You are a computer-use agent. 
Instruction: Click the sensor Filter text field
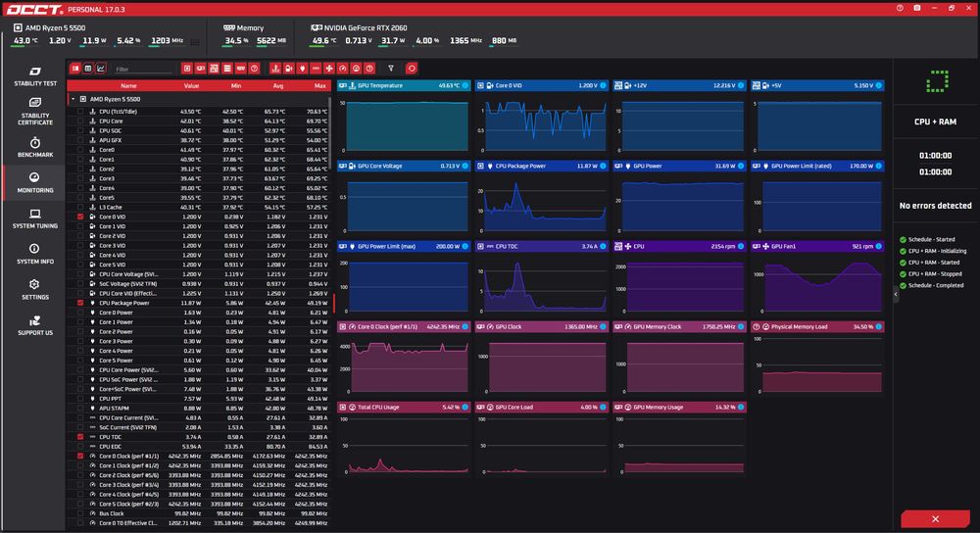143,69
